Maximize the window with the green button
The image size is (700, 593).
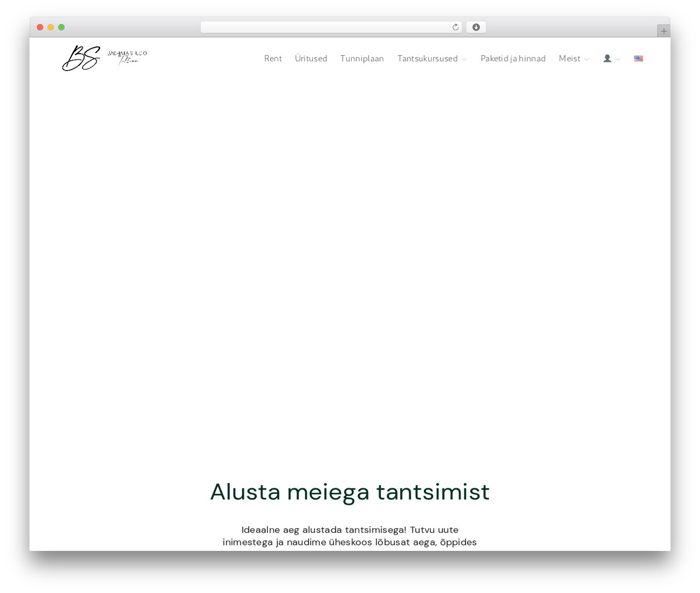click(61, 27)
